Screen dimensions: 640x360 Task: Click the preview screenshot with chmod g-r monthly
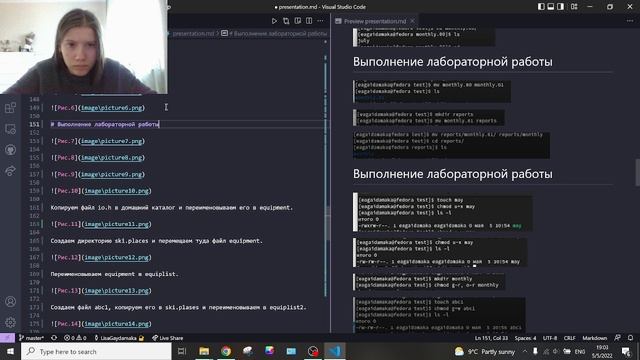click(x=429, y=282)
